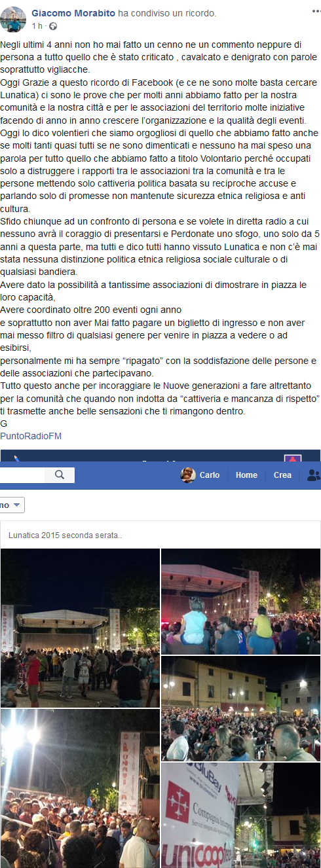This screenshot has width=321, height=868.
Task: Open the Home tab in navbar
Action: pos(246,475)
